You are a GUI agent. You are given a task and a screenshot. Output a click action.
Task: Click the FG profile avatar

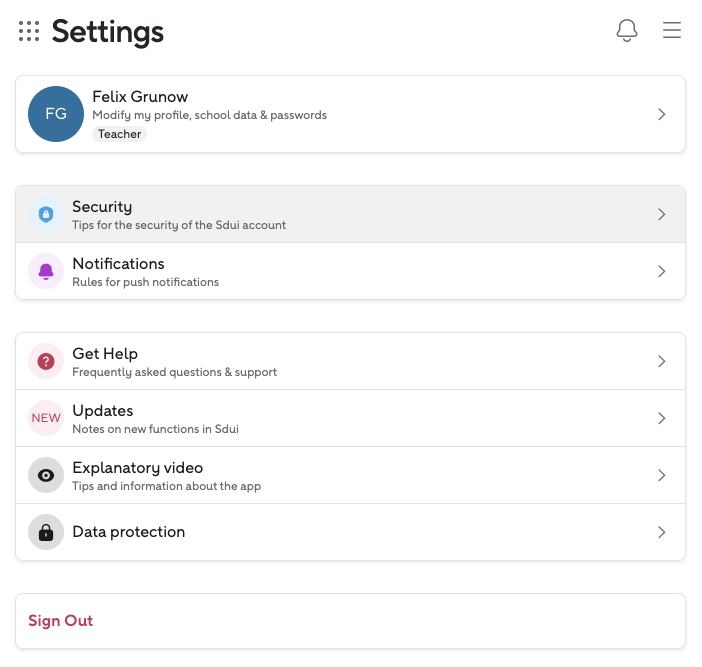click(56, 114)
